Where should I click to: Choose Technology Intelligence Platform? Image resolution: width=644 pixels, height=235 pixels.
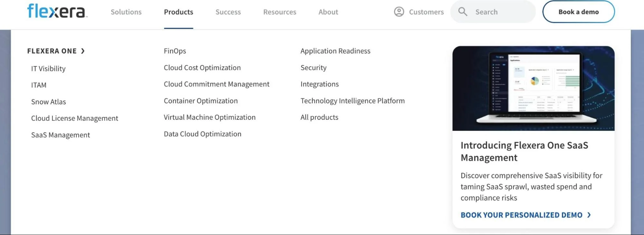[x=352, y=101]
